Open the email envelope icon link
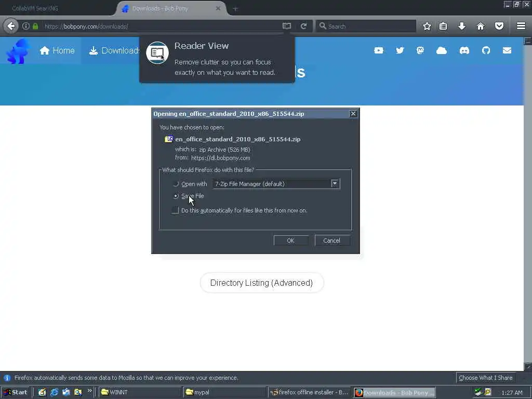 click(507, 50)
